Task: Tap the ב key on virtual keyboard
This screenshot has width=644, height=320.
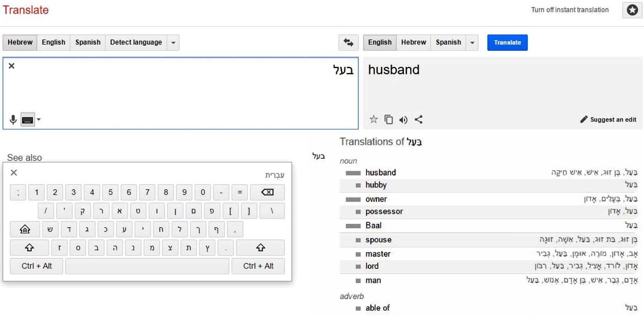Action: point(96,247)
